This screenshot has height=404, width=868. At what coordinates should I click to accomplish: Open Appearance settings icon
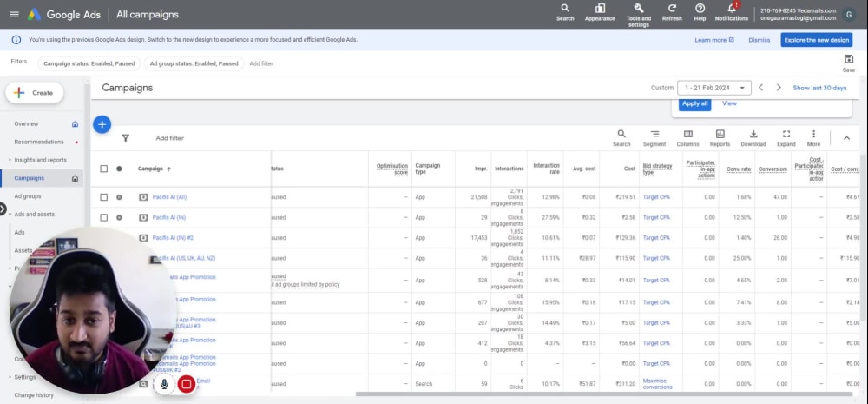(x=600, y=12)
